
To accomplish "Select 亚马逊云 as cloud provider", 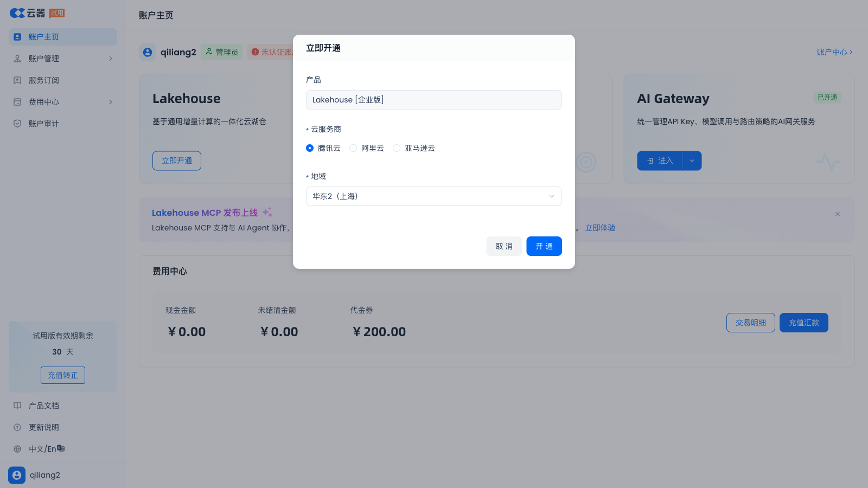I will tap(397, 148).
